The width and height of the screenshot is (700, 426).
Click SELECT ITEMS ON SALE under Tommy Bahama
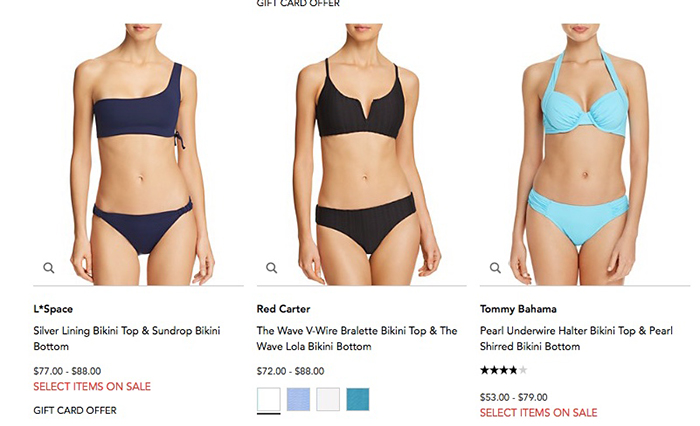click(538, 413)
